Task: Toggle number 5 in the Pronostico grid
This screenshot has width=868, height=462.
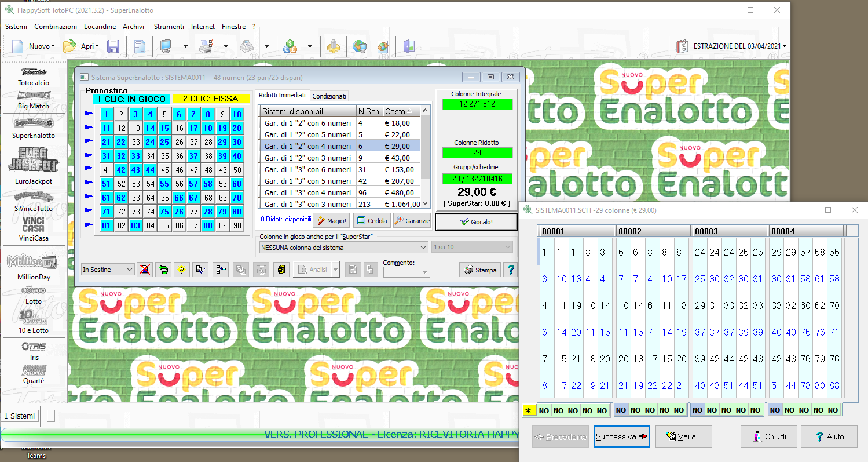Action: click(x=165, y=114)
